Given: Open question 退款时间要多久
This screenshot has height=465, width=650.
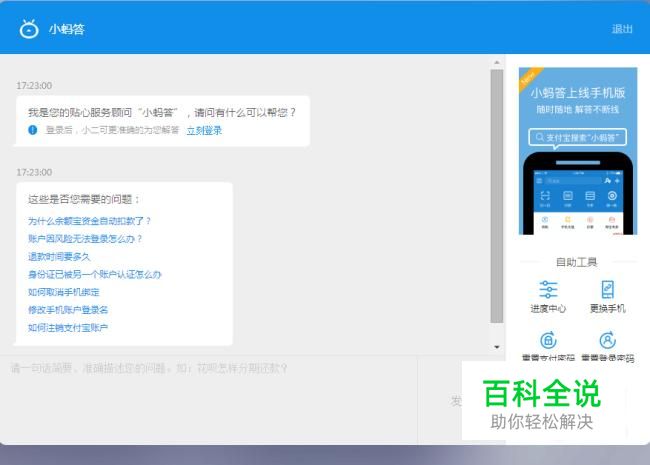Looking at the screenshot, I should (x=59, y=257).
